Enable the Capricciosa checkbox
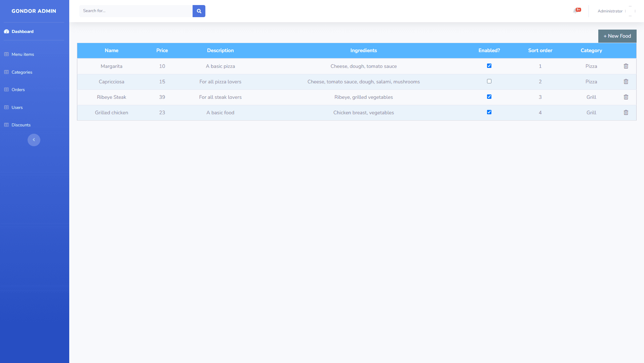Image resolution: width=644 pixels, height=363 pixels. (x=489, y=81)
